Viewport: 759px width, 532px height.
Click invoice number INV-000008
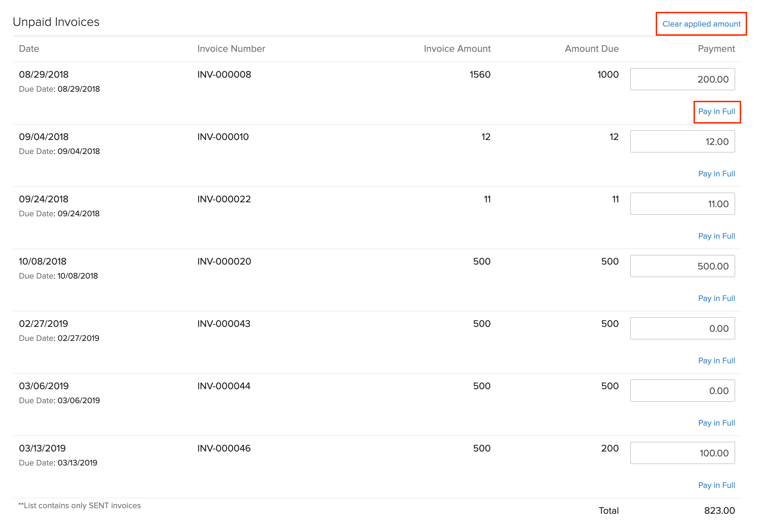pos(224,75)
